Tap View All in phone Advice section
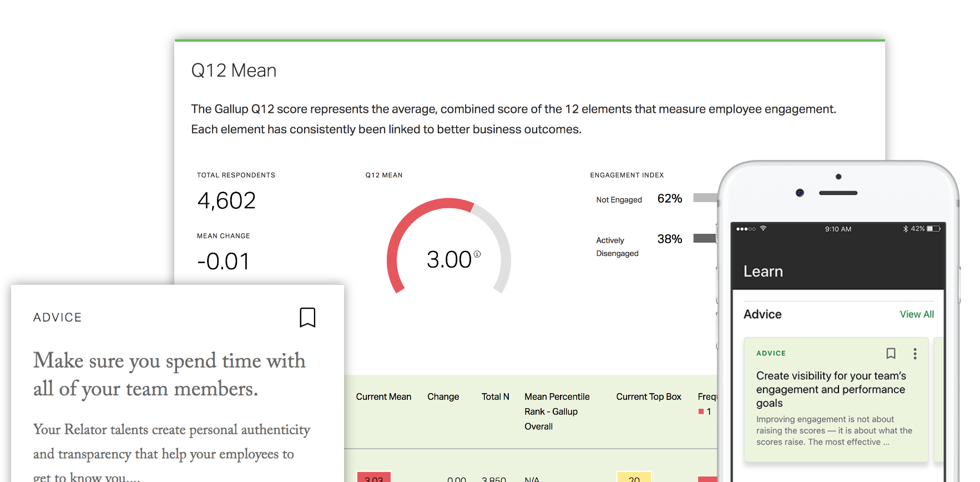The image size is (980, 482). pos(917,314)
